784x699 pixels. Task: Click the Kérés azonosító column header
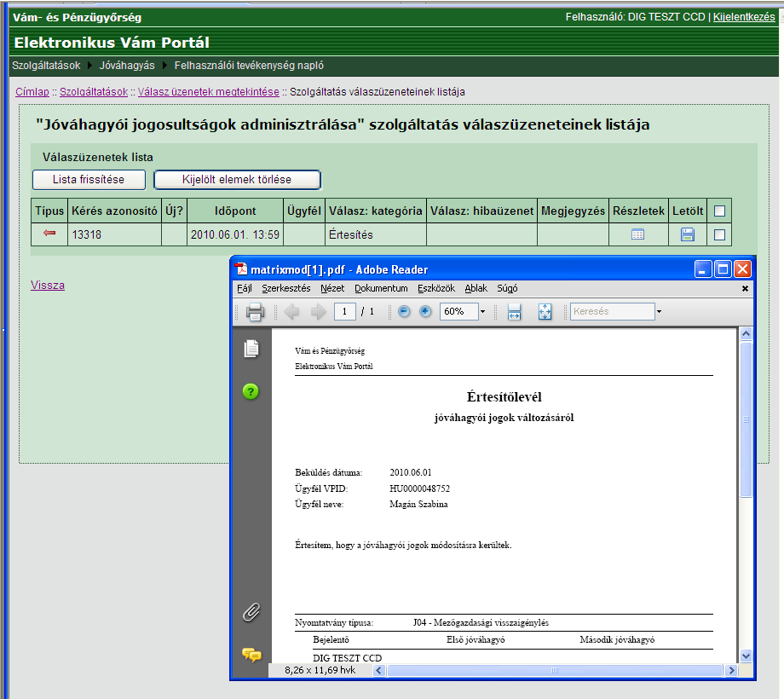click(x=114, y=211)
